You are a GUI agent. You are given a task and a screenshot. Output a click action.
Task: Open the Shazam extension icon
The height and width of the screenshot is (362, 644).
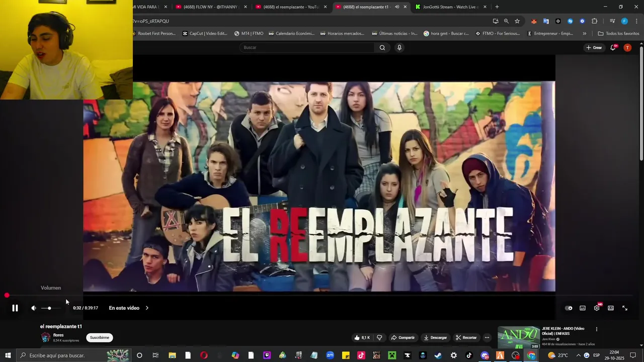(x=570, y=21)
